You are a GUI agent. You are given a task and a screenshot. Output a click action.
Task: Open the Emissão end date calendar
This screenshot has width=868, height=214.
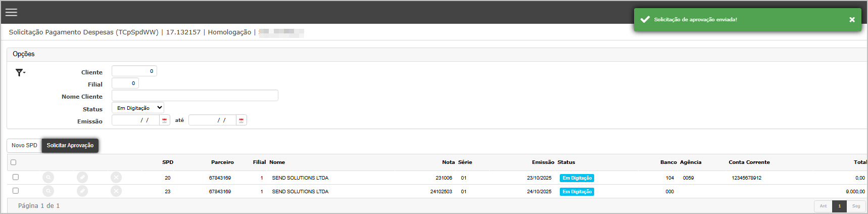[x=242, y=120]
